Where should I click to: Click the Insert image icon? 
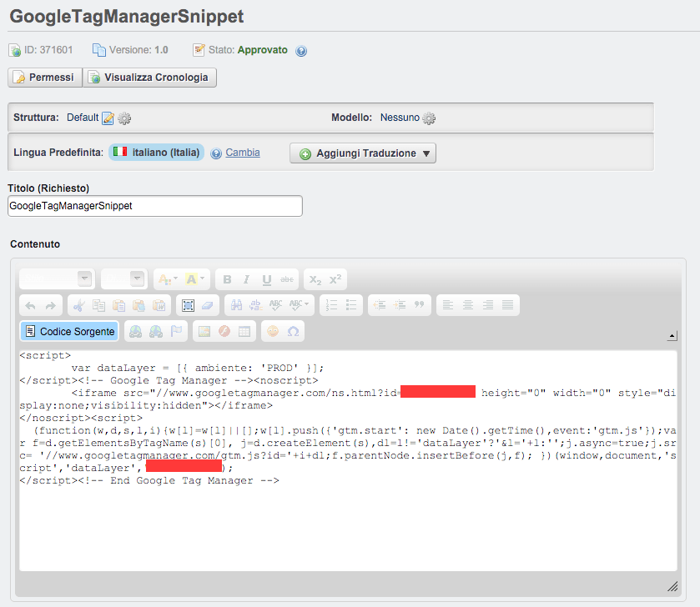pyautogui.click(x=204, y=331)
